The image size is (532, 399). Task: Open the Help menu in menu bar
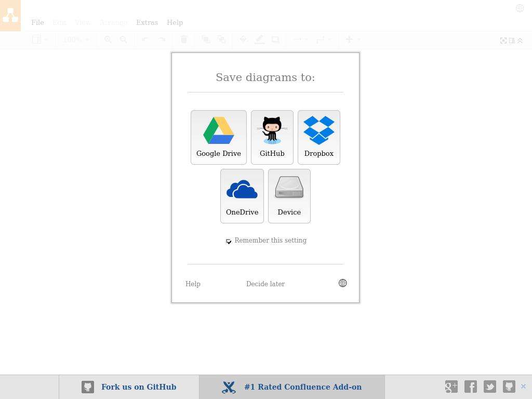pos(175,22)
